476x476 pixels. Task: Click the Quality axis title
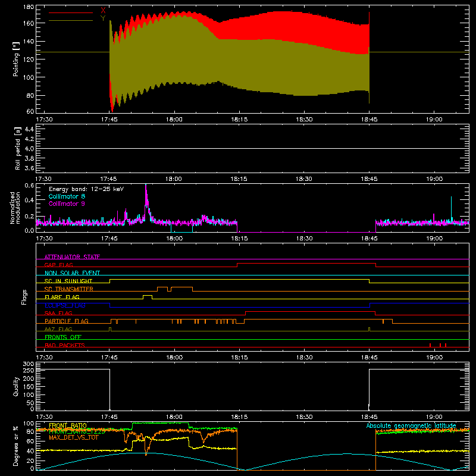tap(16, 386)
